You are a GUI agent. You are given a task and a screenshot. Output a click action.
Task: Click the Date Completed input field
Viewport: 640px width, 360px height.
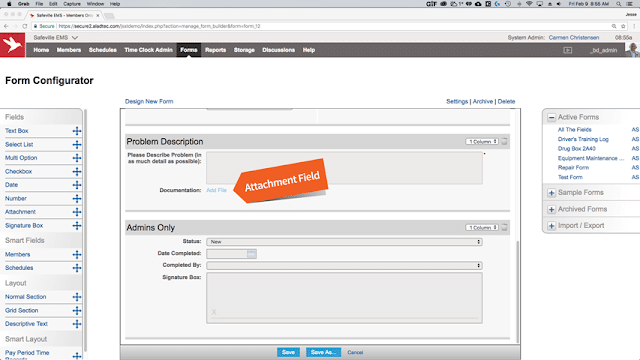pos(227,254)
